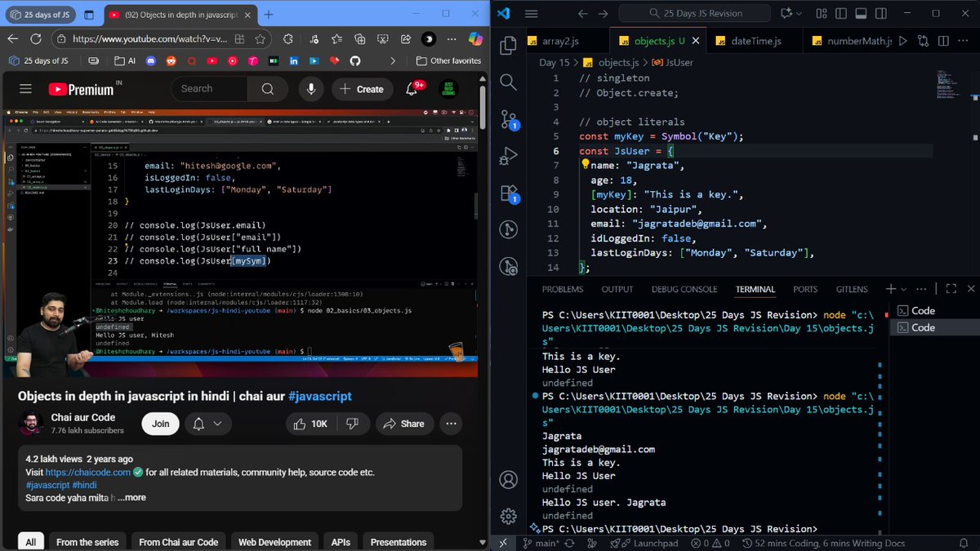Open the LinkedIn bookmark in favorites bar
This screenshot has width=980, height=551.
[292, 60]
